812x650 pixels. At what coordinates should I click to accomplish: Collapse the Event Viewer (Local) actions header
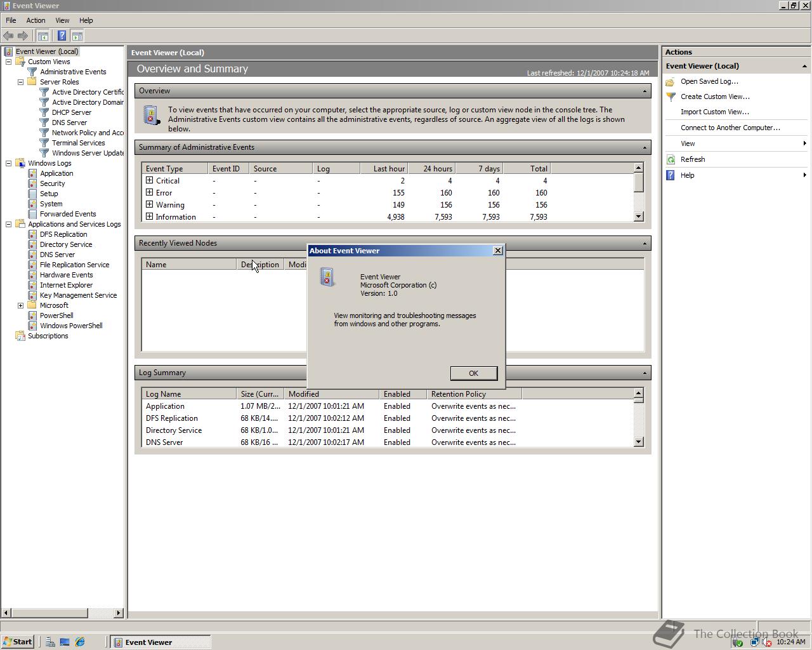coord(804,66)
